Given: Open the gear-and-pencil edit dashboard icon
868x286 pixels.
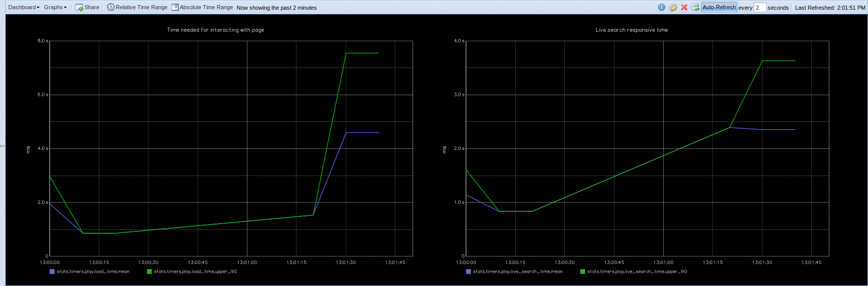Looking at the screenshot, I should [673, 7].
